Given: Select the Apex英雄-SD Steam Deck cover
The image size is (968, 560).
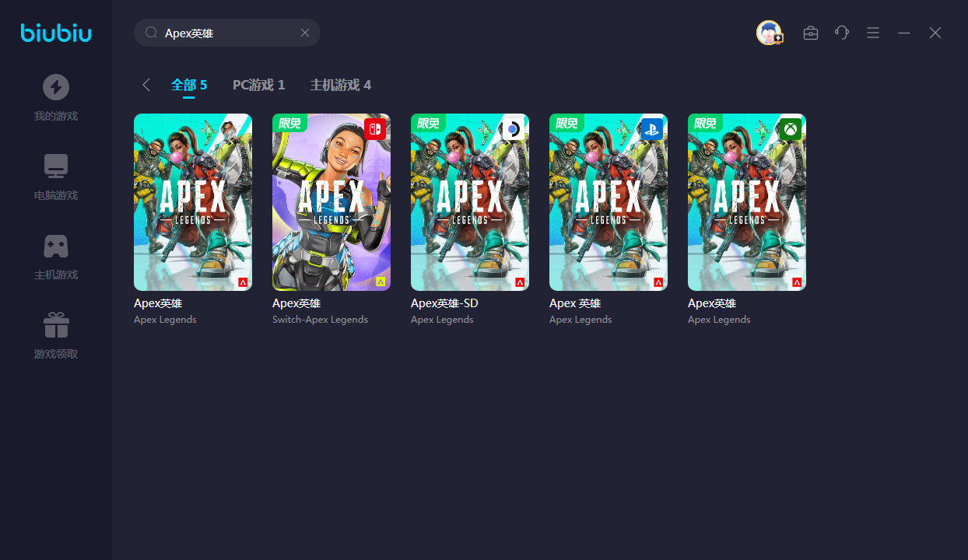Looking at the screenshot, I should click(470, 202).
